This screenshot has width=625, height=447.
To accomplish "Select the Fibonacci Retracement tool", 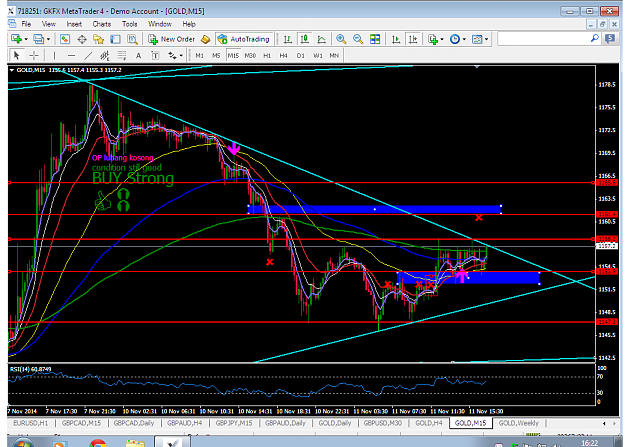I will [x=122, y=55].
